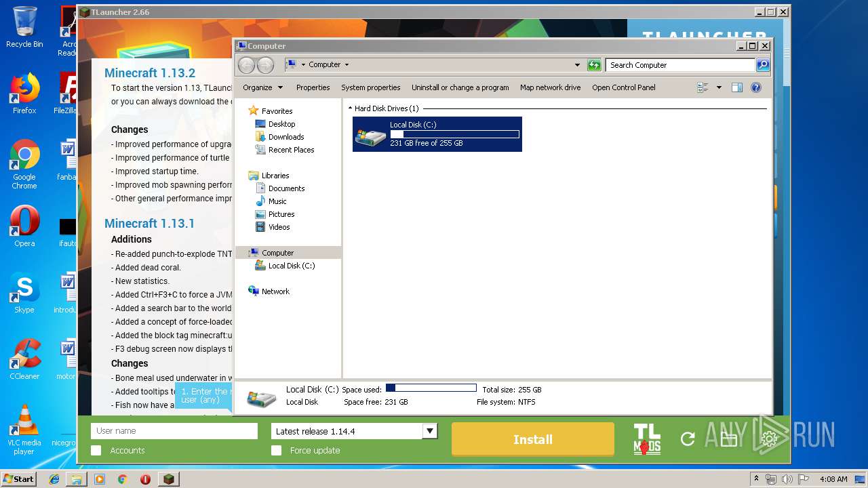Collapse the Hard Disk Drives group
Screen dimensions: 868x488
[x=351, y=108]
